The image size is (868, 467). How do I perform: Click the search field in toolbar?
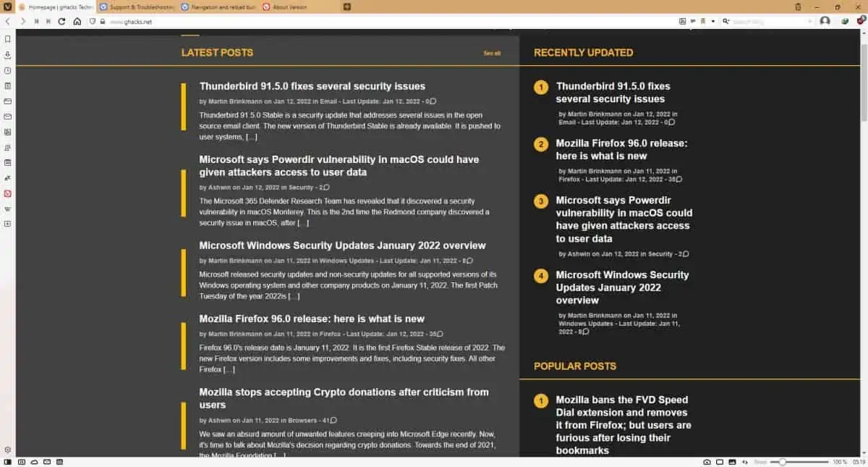tap(768, 22)
